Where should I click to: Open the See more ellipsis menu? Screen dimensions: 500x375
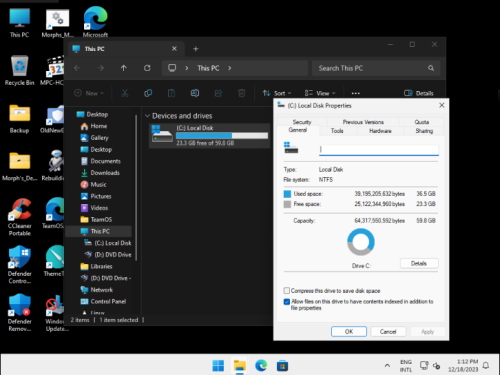coord(355,93)
